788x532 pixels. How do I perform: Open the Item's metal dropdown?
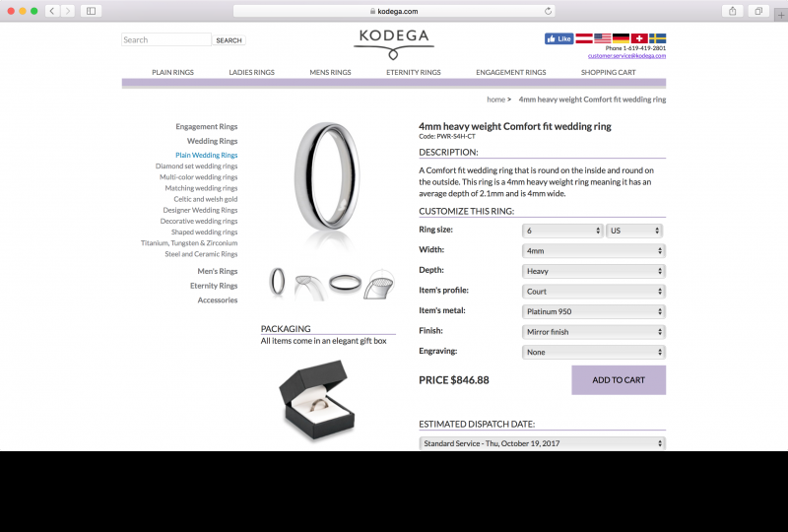pyautogui.click(x=594, y=311)
